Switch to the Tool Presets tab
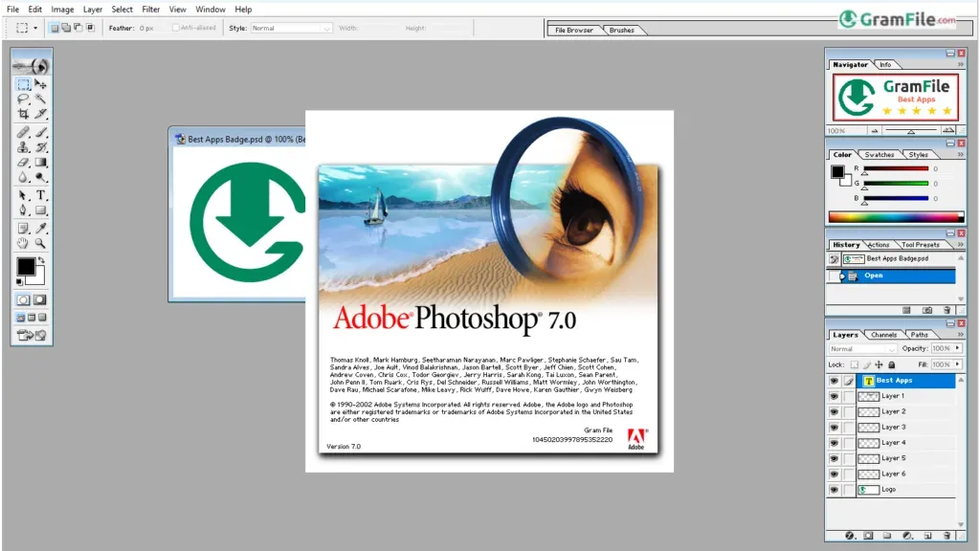The width and height of the screenshot is (980, 551). point(920,245)
